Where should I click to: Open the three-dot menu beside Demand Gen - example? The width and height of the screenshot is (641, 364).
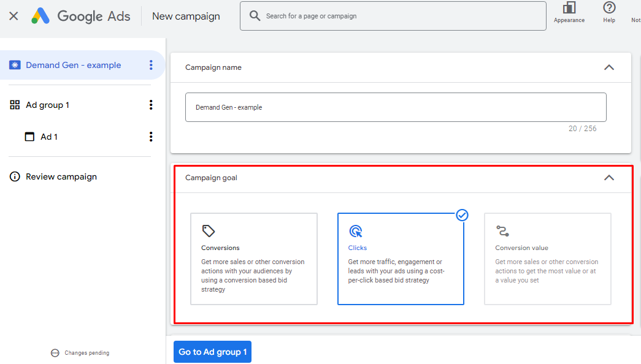coord(151,65)
